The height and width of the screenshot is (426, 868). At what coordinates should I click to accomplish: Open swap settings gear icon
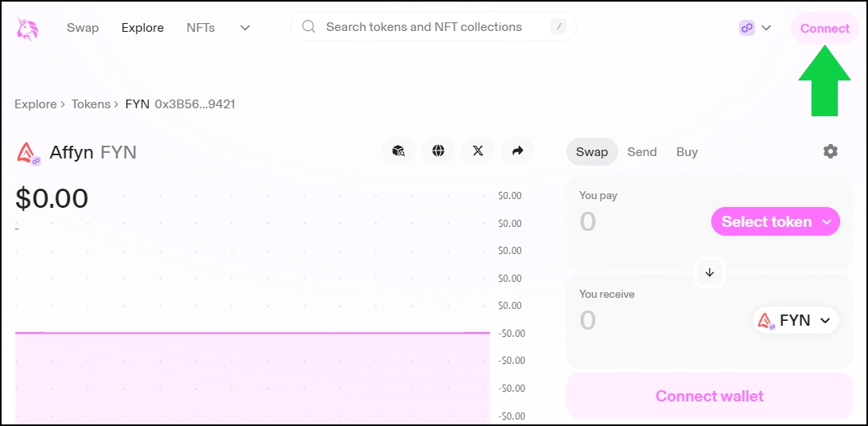[831, 151]
